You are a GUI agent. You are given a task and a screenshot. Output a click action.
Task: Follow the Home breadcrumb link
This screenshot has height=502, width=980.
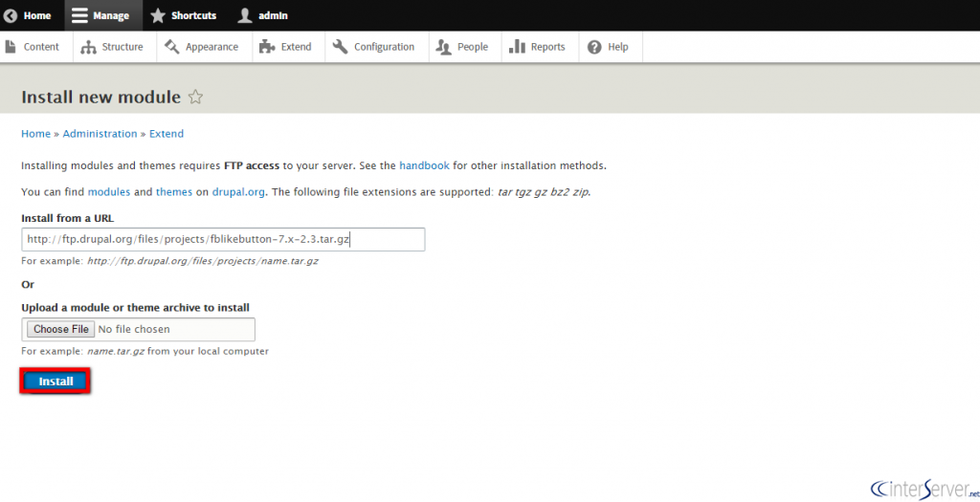35,134
